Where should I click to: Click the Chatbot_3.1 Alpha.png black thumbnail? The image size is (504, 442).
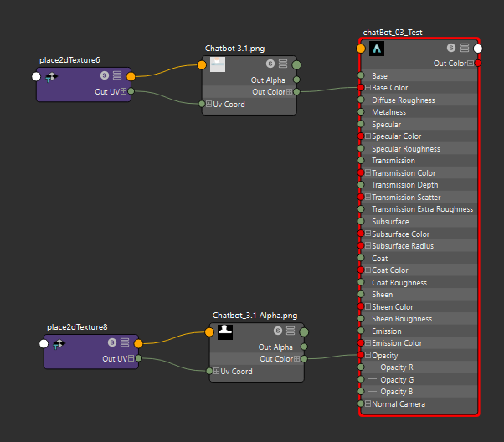coord(225,331)
